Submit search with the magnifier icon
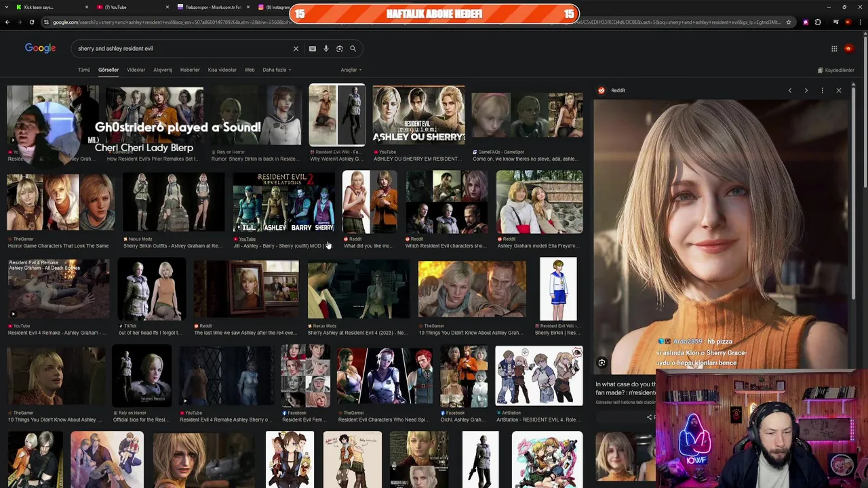Image resolution: width=868 pixels, height=488 pixels. tap(353, 49)
